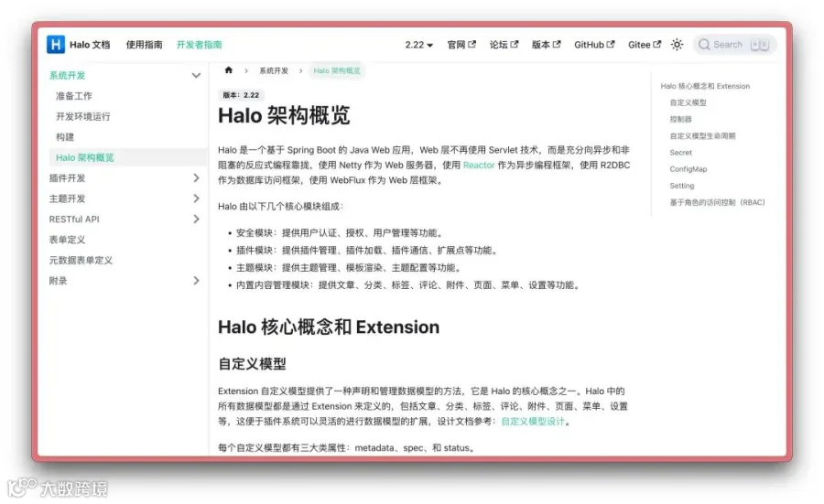Open the 版本 external link
The width and height of the screenshot is (824, 504).
[546, 45]
